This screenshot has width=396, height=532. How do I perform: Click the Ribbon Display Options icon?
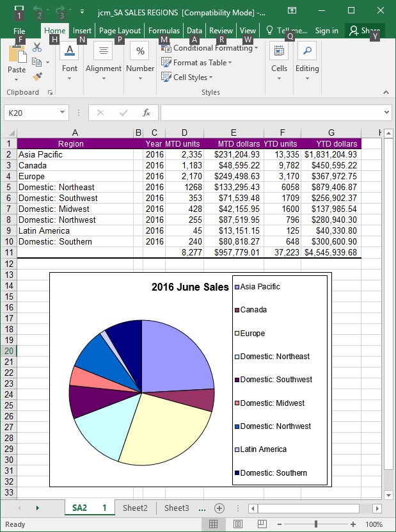292,10
